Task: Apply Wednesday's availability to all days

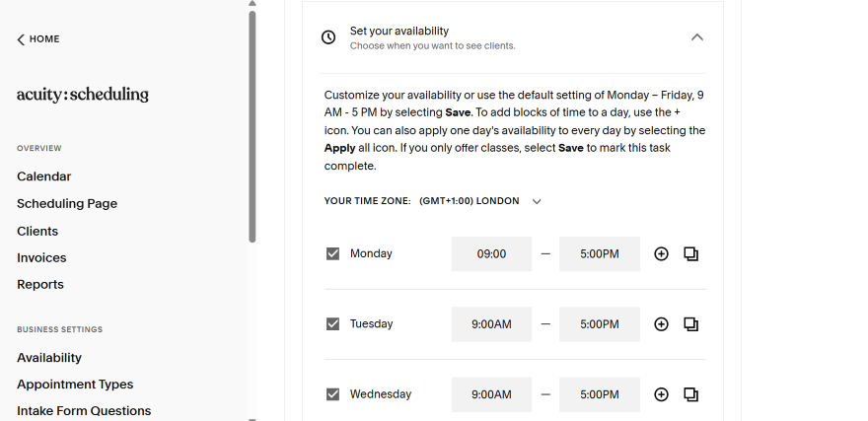Action: (690, 394)
